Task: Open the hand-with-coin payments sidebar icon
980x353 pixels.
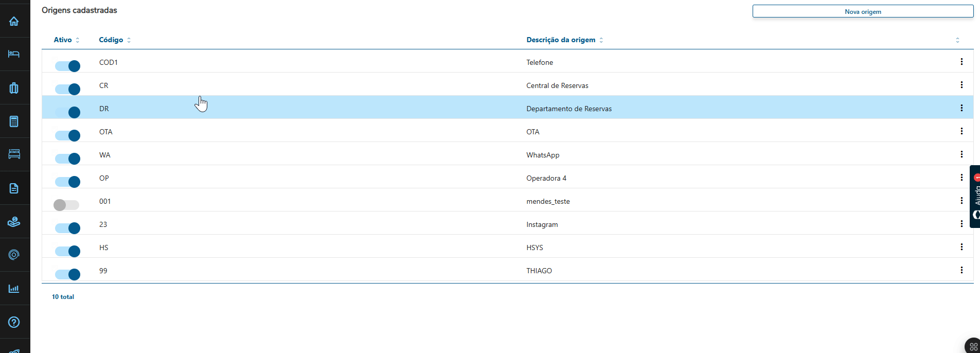Action: click(14, 222)
